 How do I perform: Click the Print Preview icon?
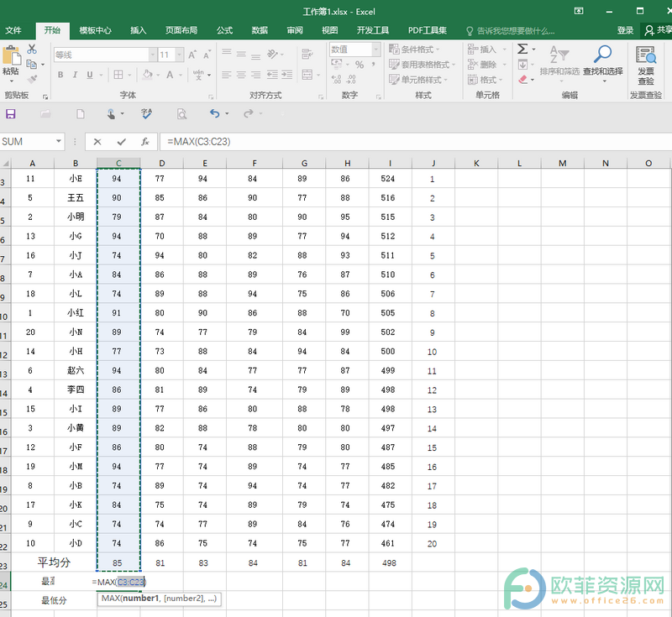(181, 113)
